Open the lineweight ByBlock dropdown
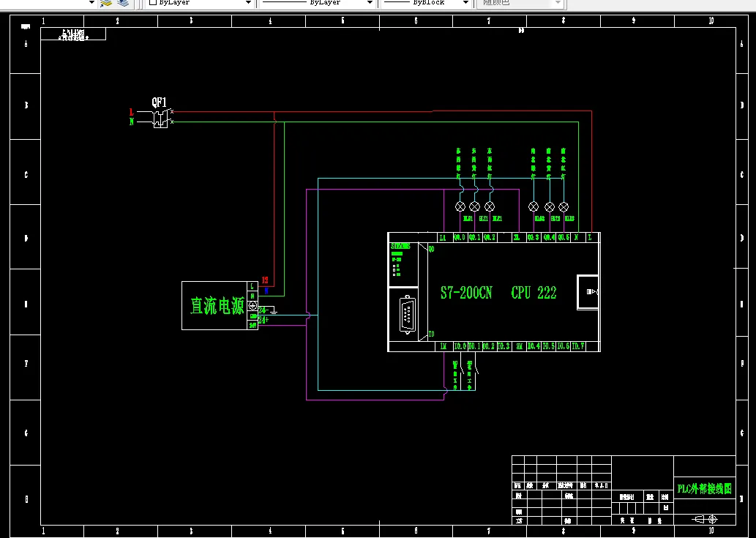Viewport: 756px width, 538px height. (x=466, y=3)
